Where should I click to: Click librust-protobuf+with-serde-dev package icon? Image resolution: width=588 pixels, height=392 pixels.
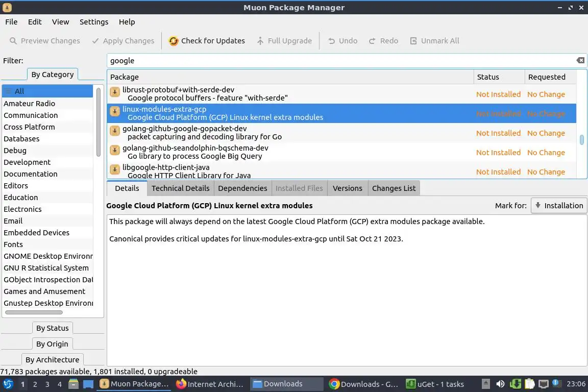pyautogui.click(x=115, y=91)
